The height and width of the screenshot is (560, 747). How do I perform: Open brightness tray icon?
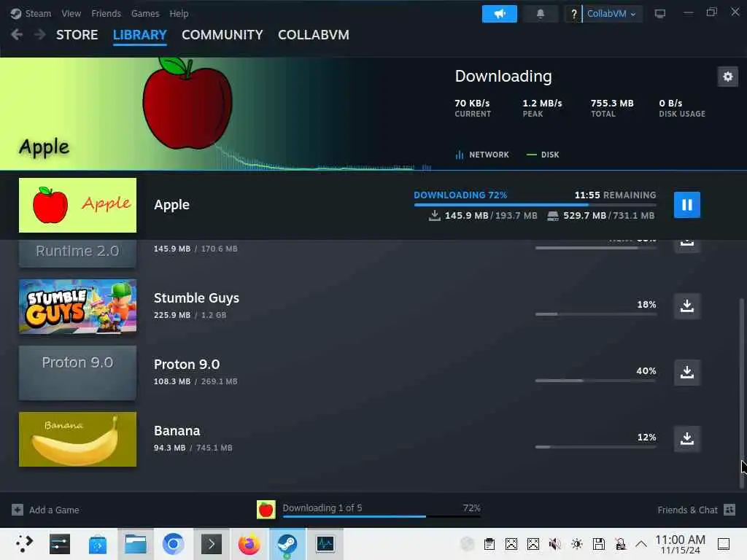click(x=576, y=544)
